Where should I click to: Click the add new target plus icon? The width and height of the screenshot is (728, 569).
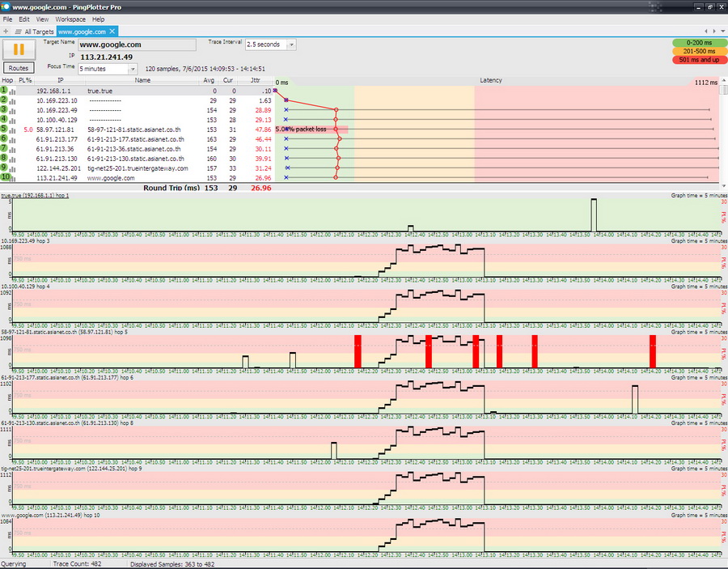(x=7, y=31)
